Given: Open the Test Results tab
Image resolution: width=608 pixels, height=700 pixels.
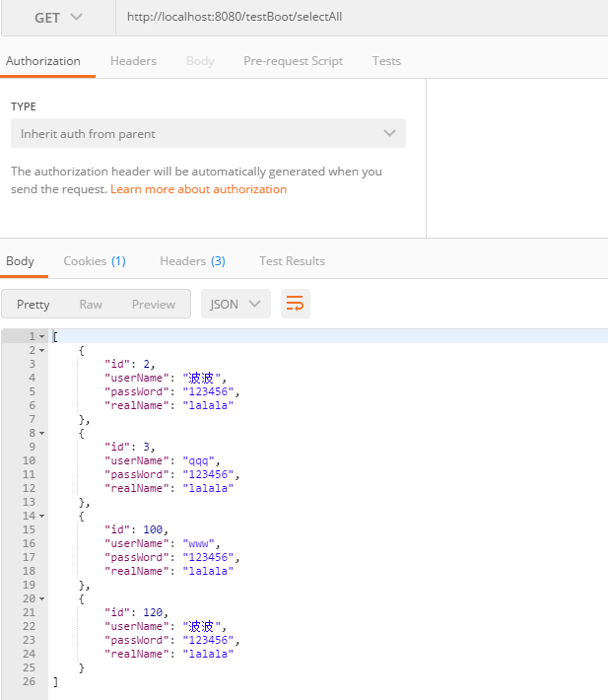Looking at the screenshot, I should click(x=292, y=261).
